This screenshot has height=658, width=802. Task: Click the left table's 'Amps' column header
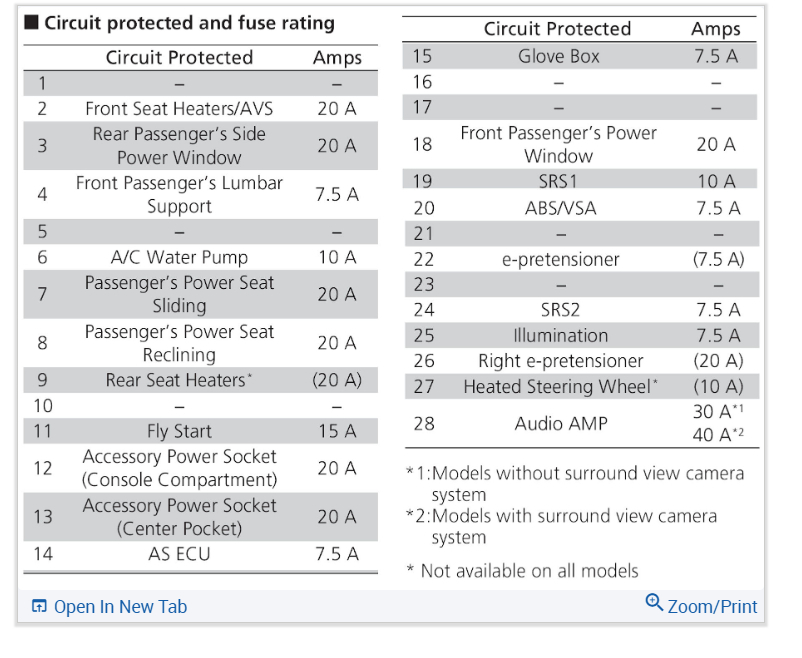[337, 58]
